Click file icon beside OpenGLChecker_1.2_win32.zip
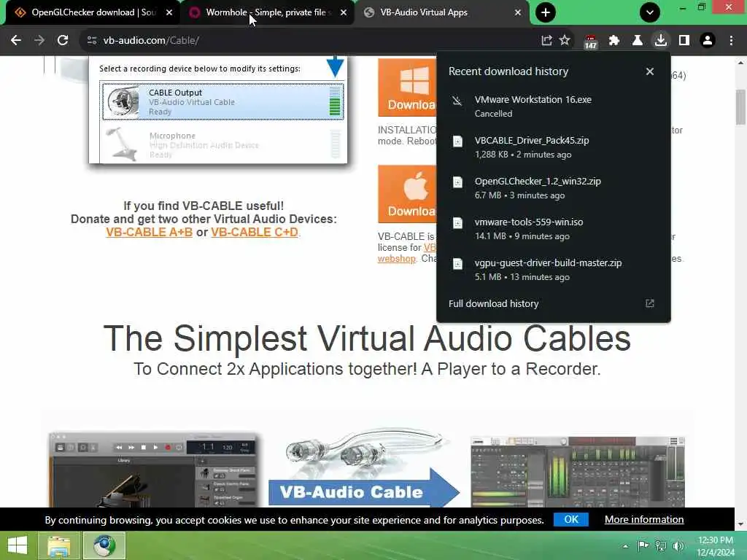 point(457,182)
